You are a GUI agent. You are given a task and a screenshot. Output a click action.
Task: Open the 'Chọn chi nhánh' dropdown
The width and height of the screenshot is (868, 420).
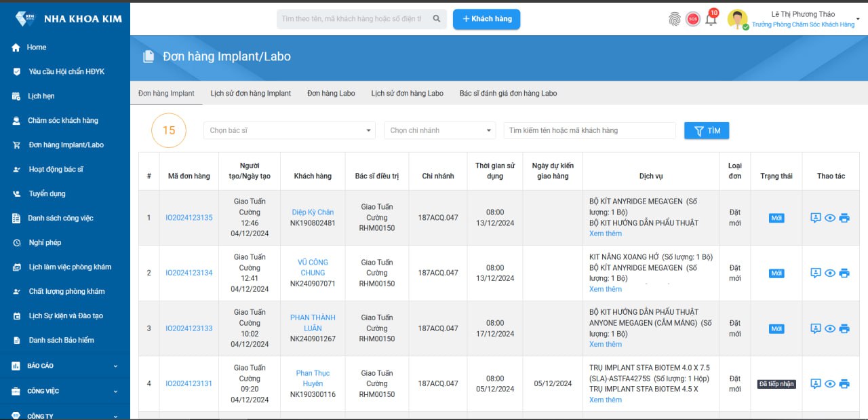440,130
